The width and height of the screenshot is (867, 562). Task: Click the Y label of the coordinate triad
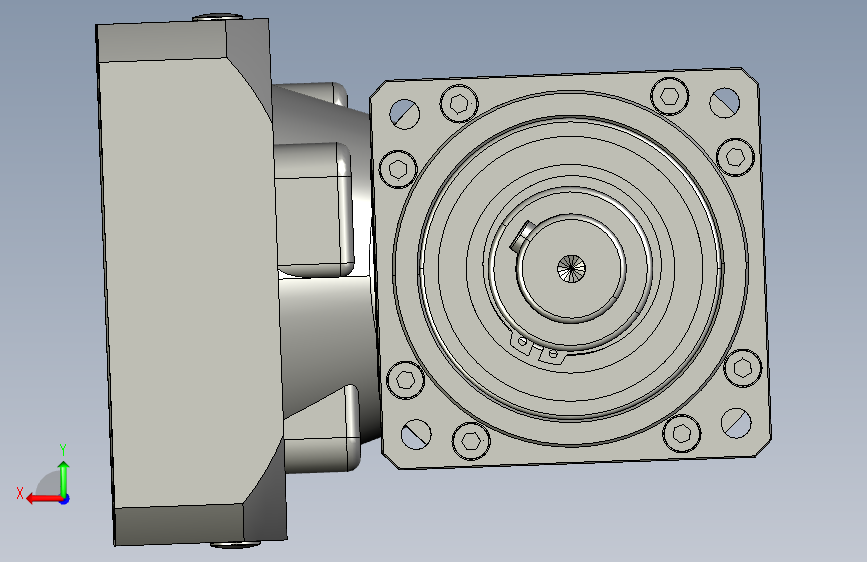point(63,450)
